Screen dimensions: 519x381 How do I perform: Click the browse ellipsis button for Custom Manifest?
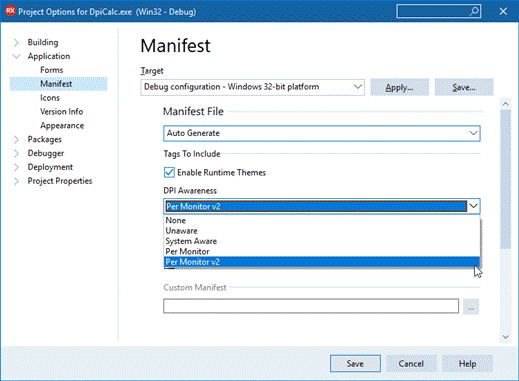[471, 306]
